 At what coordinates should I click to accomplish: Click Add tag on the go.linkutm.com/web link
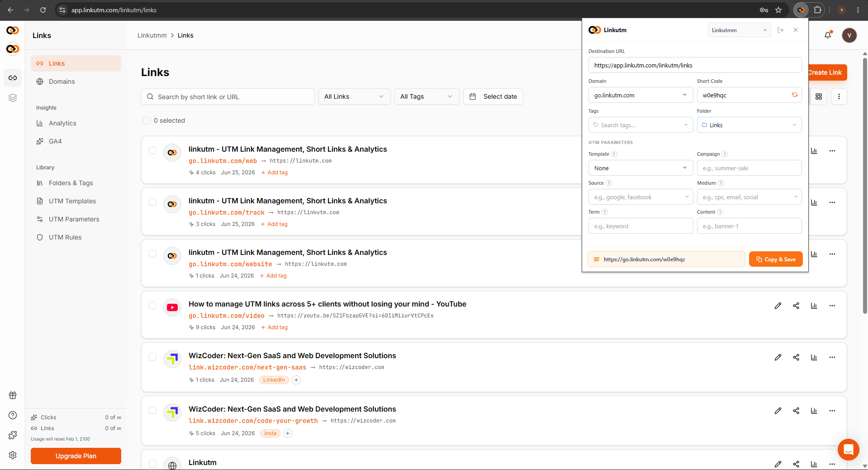(x=275, y=173)
